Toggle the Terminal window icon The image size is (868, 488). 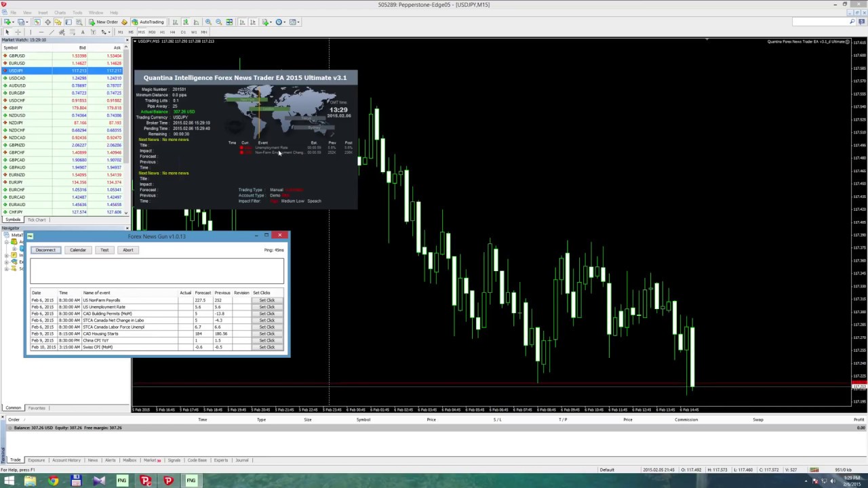click(68, 22)
